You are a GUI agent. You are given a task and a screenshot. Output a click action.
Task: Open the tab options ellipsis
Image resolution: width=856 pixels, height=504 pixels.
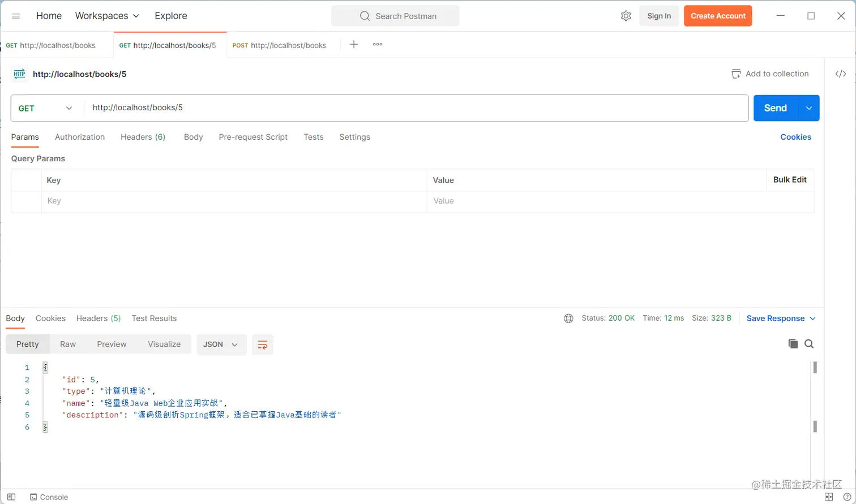tap(378, 45)
